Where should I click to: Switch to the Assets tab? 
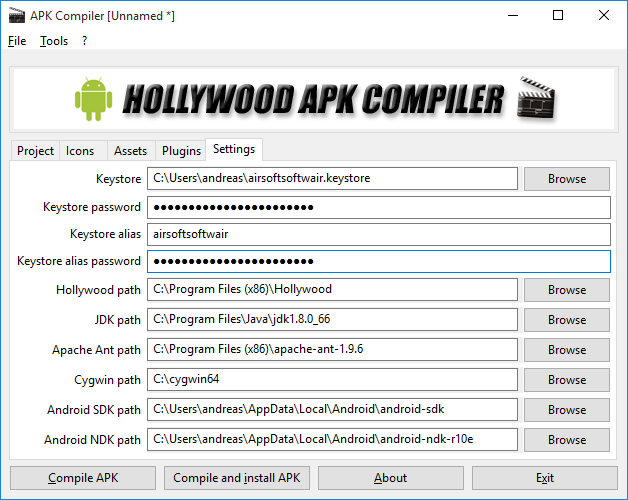pos(131,151)
